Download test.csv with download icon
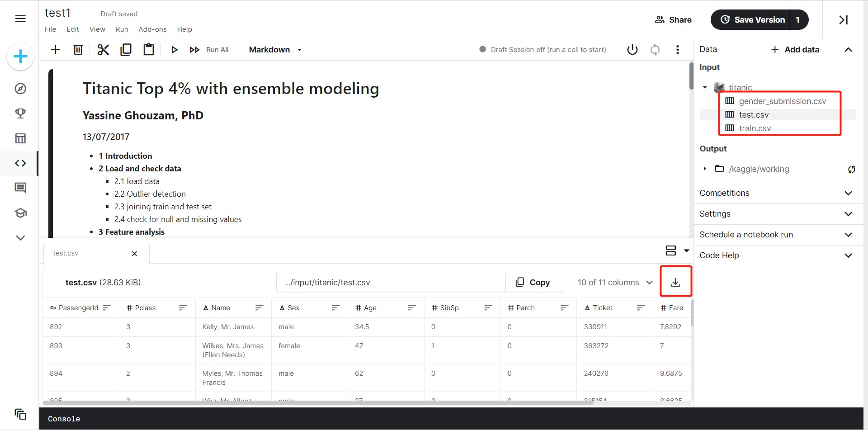This screenshot has width=868, height=430. point(675,283)
